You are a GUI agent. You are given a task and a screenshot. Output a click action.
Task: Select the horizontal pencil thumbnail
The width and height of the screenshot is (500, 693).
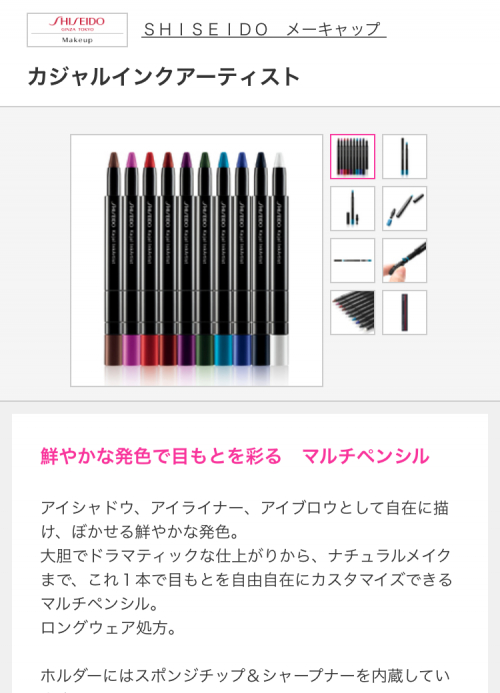pos(352,260)
